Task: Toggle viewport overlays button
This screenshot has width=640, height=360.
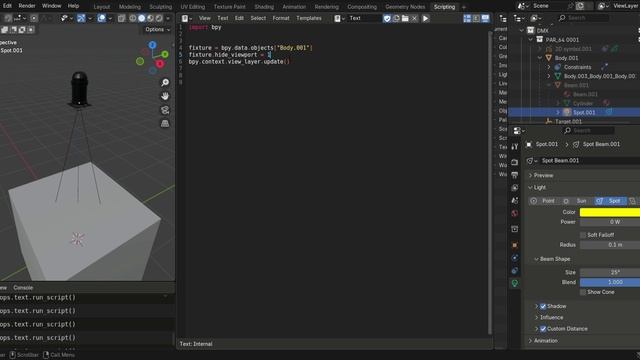Action: coord(102,18)
